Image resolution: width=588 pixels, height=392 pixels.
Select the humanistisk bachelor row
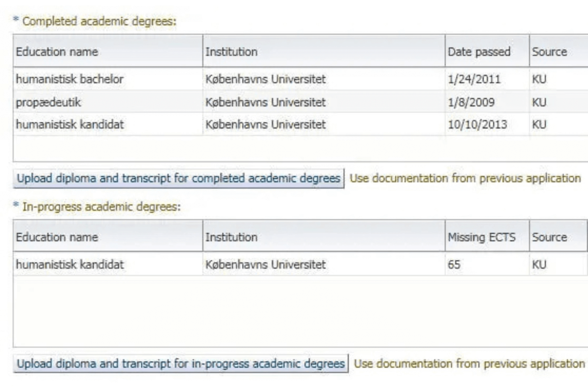pyautogui.click(x=301, y=79)
